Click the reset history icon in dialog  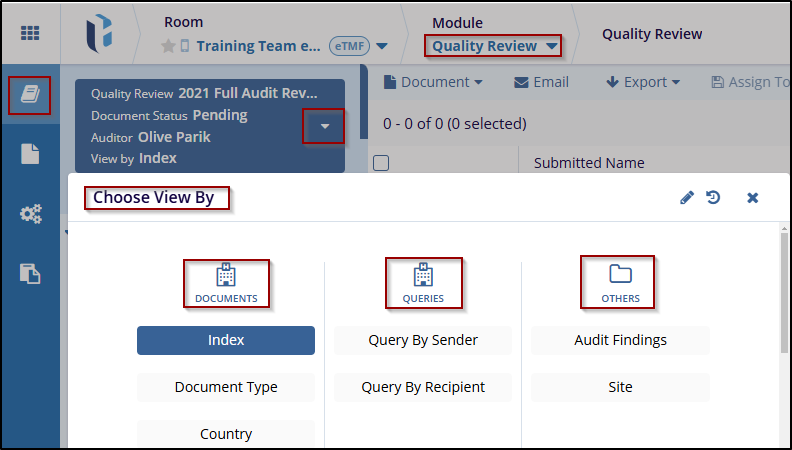pos(713,198)
